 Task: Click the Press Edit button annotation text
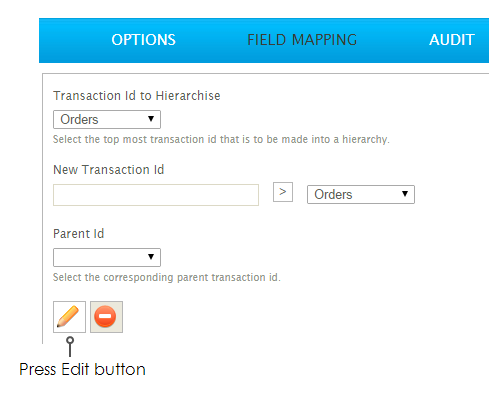tap(82, 369)
